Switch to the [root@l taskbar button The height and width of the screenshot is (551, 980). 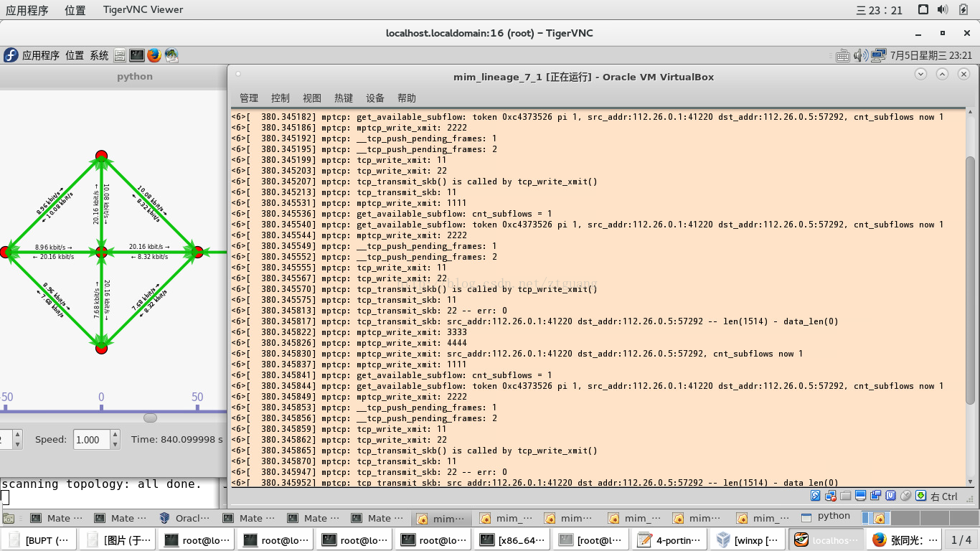pyautogui.click(x=592, y=540)
